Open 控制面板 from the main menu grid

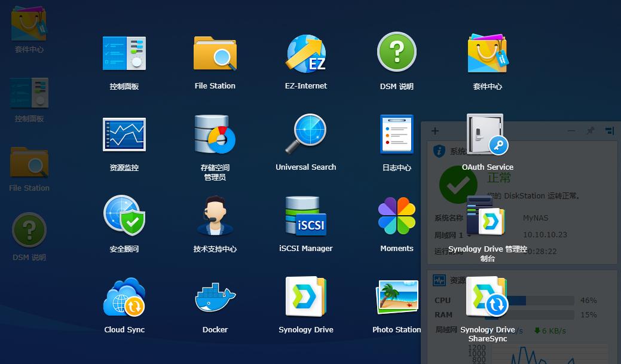[124, 53]
